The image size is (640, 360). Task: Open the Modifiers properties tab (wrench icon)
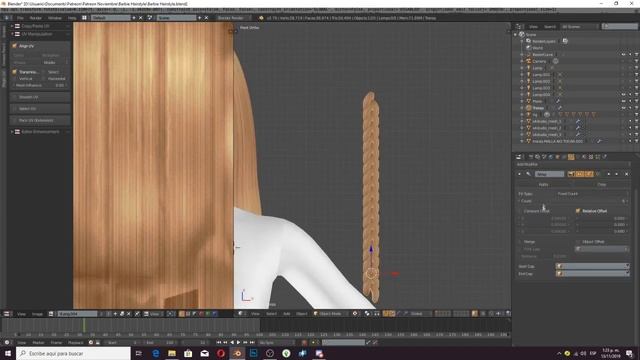(x=571, y=157)
